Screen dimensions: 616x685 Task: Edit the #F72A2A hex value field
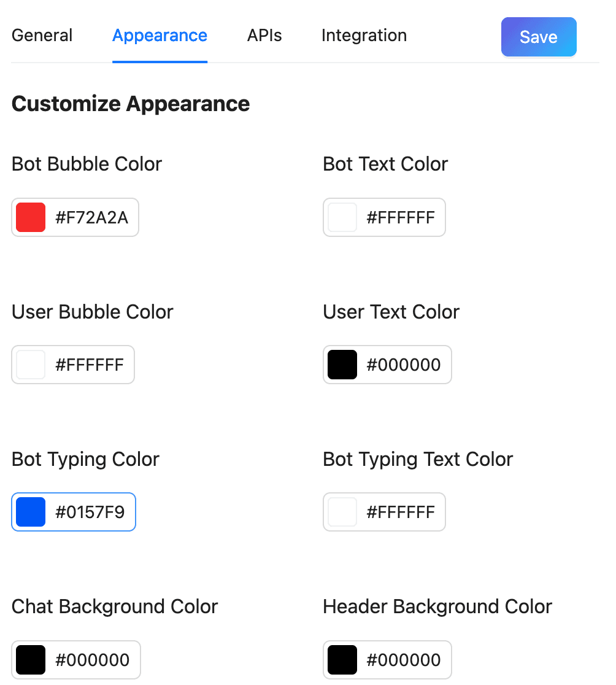92,217
